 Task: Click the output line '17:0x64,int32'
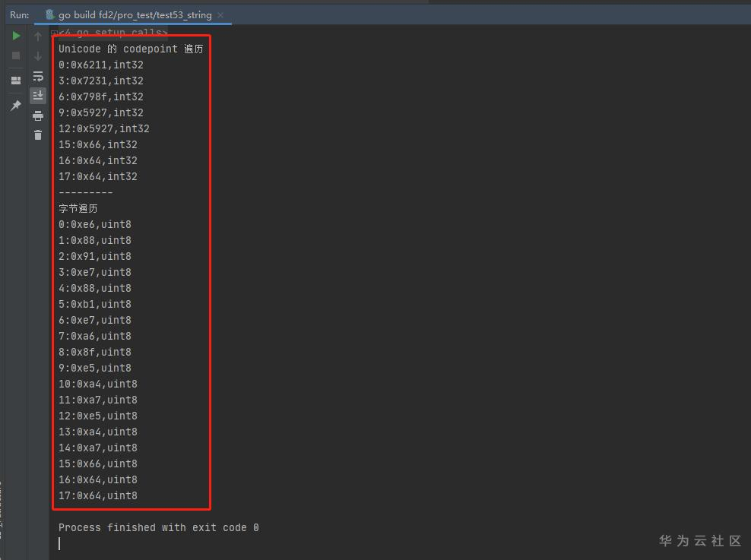98,176
